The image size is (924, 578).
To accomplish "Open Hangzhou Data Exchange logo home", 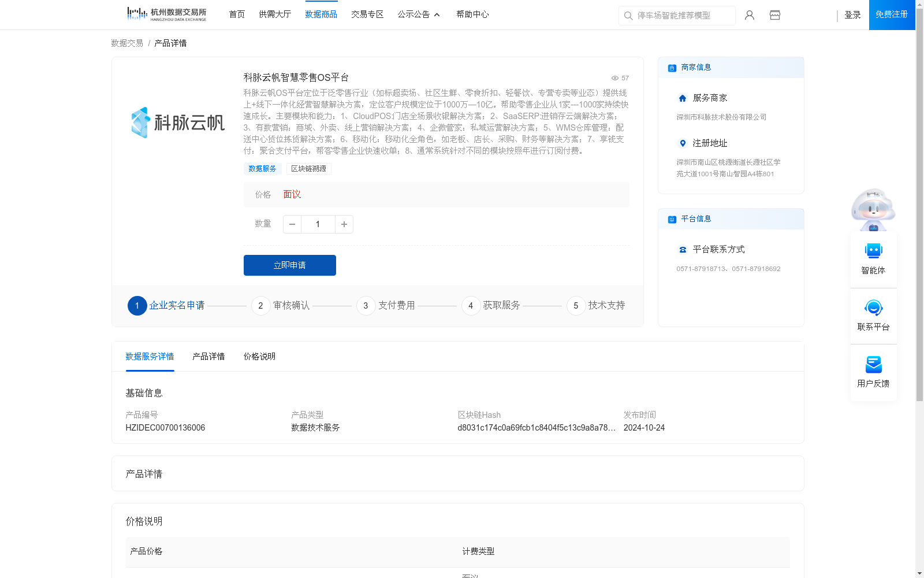I will (166, 14).
